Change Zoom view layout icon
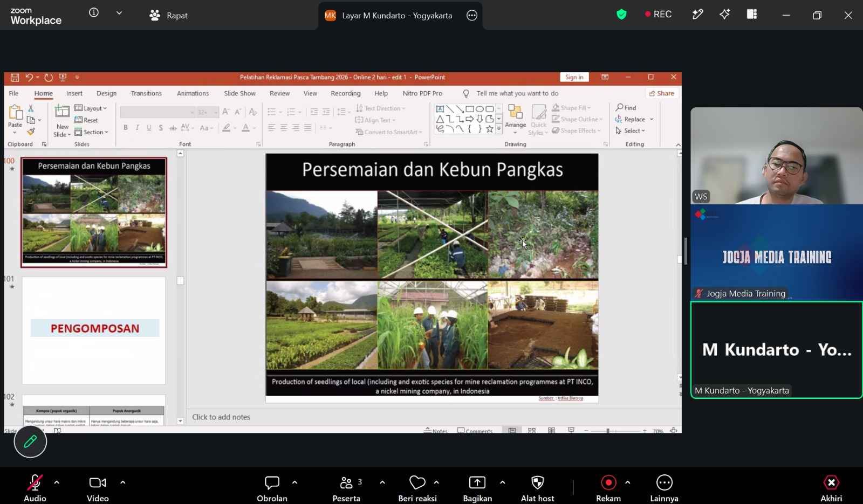The width and height of the screenshot is (863, 504). (x=752, y=15)
